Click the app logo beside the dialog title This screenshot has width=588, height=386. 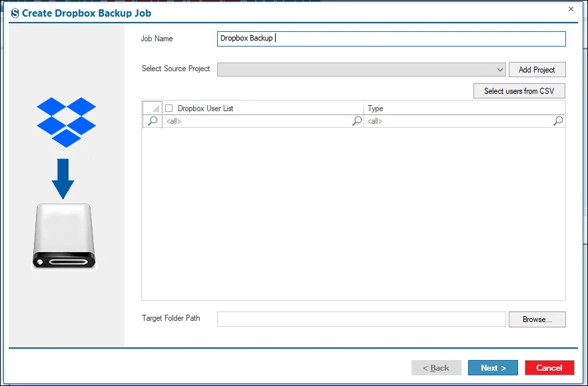pyautogui.click(x=15, y=13)
